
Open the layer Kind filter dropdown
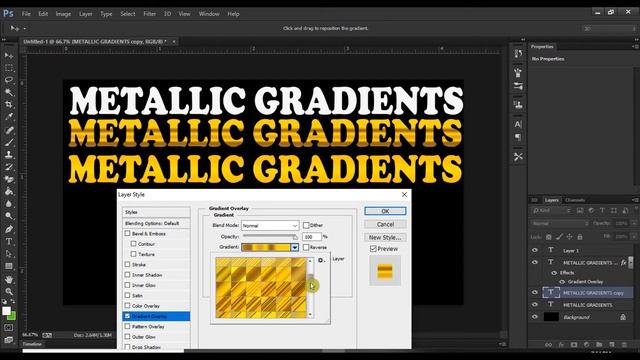[551, 211]
